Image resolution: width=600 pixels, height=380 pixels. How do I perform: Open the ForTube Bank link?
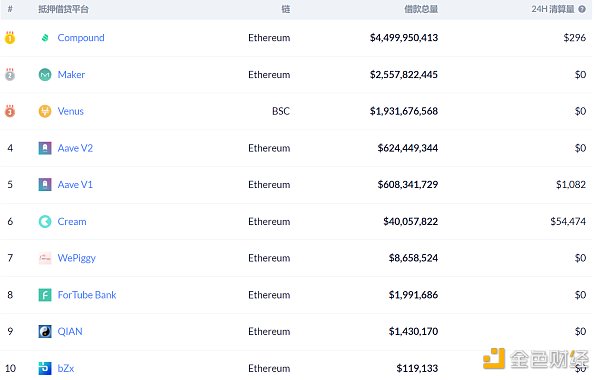[87, 295]
